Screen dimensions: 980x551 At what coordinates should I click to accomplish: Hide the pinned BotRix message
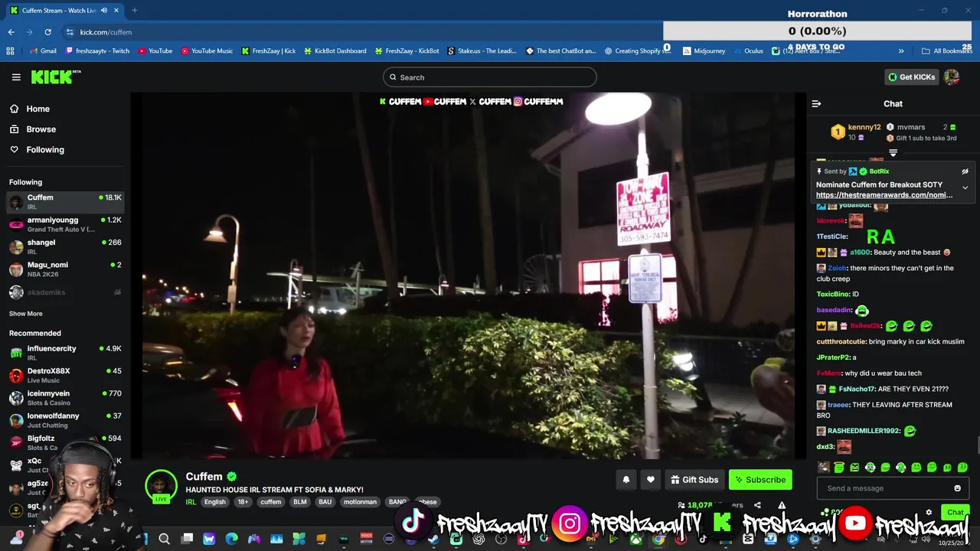tap(965, 171)
